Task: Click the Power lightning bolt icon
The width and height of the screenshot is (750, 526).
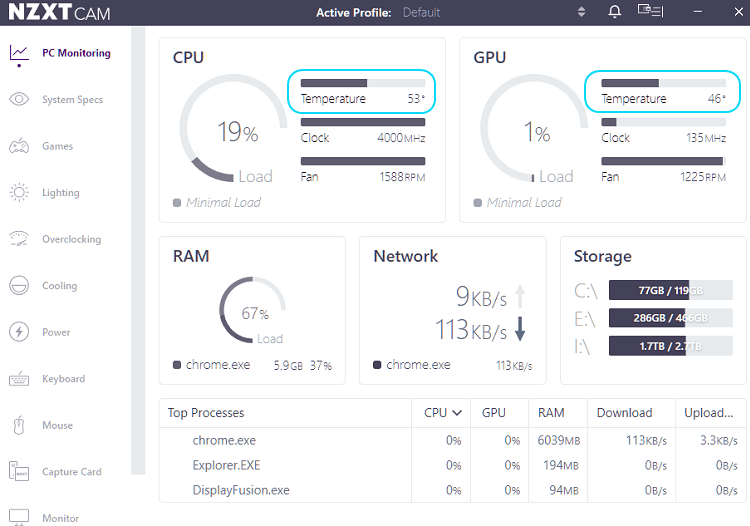Action: coord(19,332)
